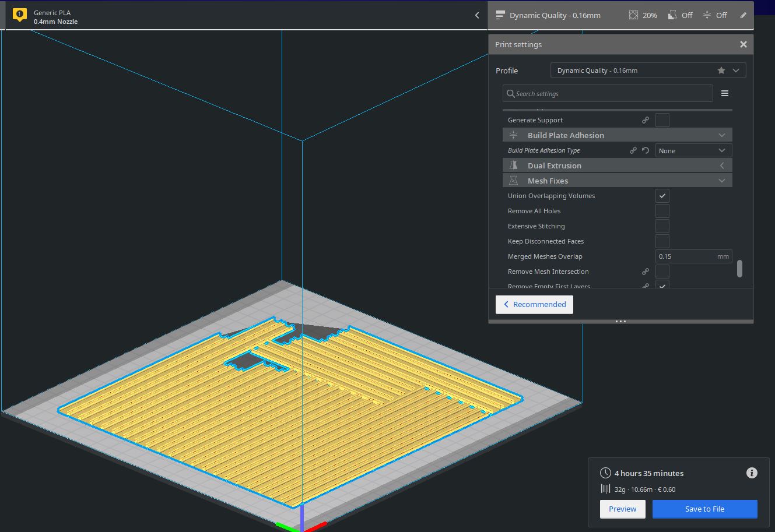The width and height of the screenshot is (775, 532).
Task: Click the support icon in the settings header
Action: point(672,15)
